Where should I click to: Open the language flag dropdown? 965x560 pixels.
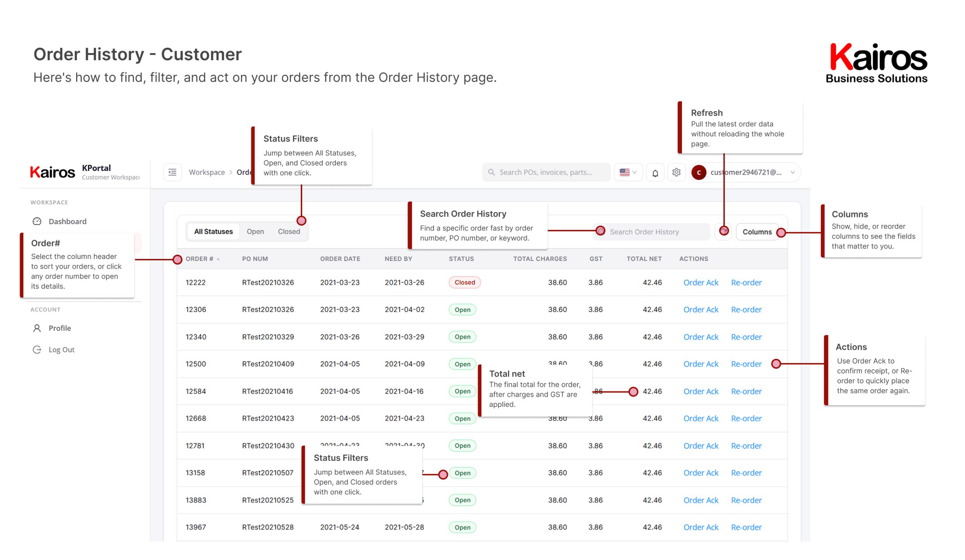point(628,172)
